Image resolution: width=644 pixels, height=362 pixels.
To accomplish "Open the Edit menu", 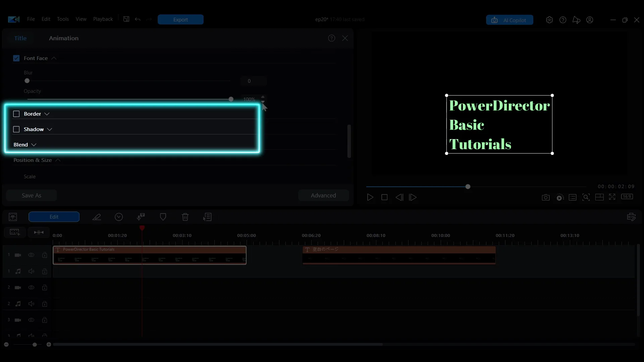I will (x=46, y=19).
